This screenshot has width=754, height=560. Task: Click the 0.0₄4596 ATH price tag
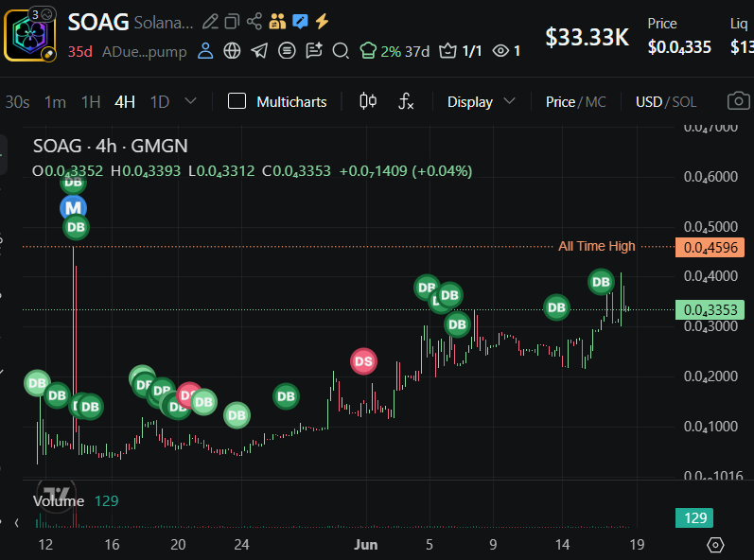click(x=710, y=248)
